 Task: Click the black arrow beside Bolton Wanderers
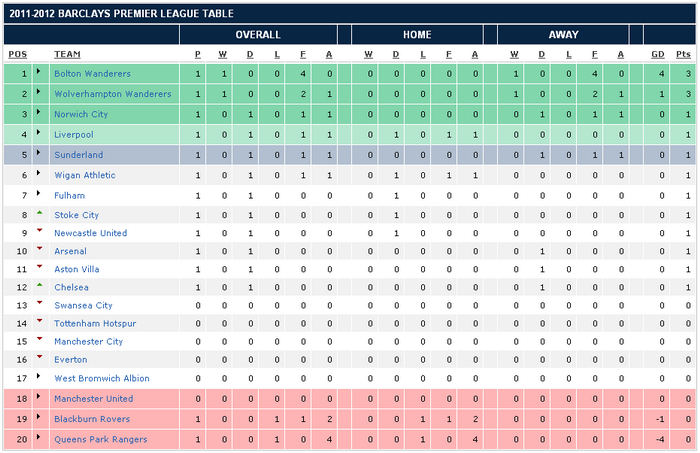pos(39,74)
